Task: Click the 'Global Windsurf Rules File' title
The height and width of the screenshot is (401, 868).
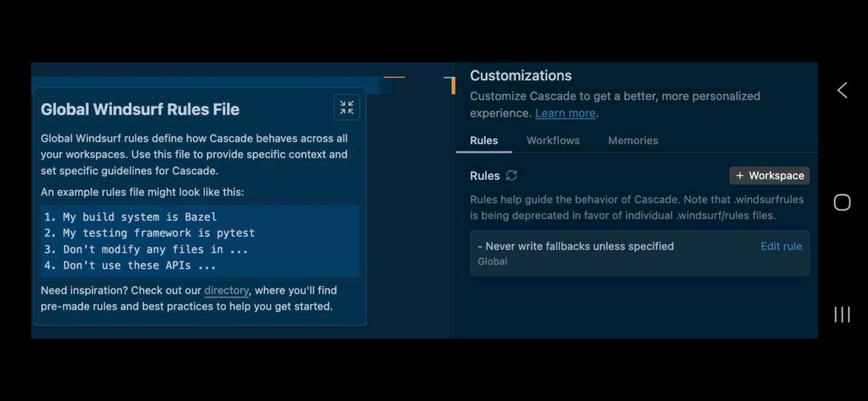Action: point(140,109)
